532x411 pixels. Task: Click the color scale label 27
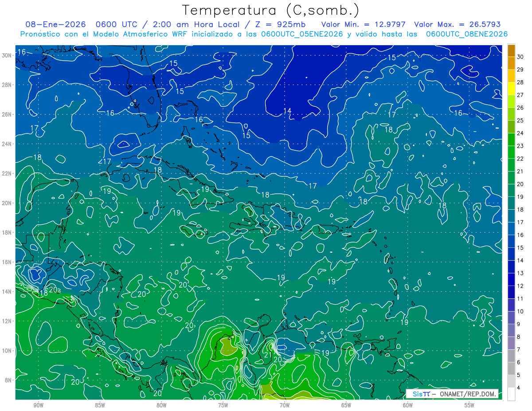pyautogui.click(x=520, y=94)
